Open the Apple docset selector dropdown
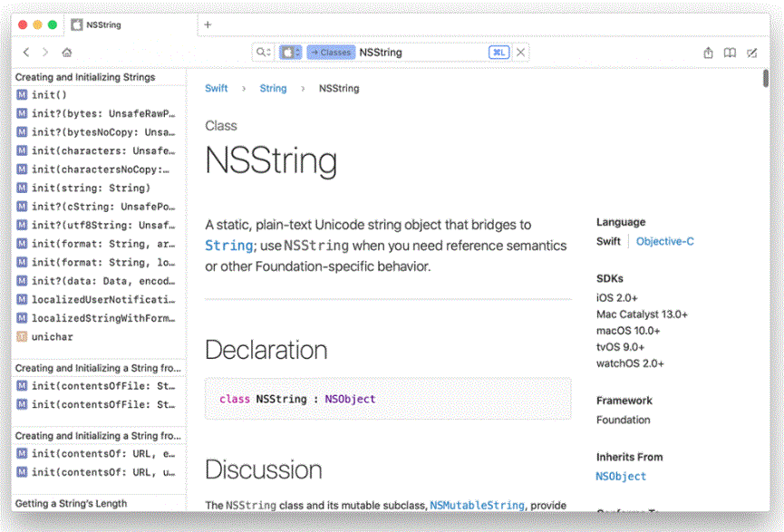784x532 pixels. click(291, 52)
